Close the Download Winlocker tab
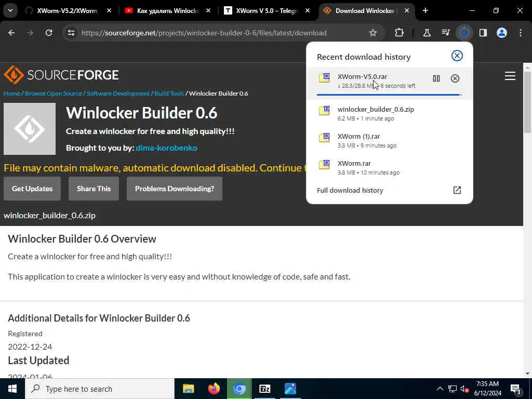The image size is (532, 399). coord(407,10)
